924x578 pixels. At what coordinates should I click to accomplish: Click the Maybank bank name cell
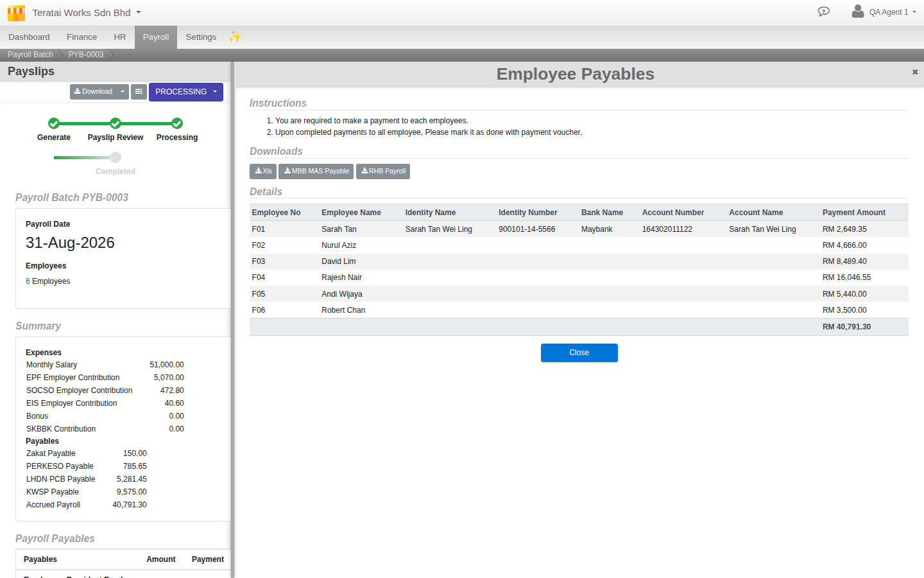597,229
